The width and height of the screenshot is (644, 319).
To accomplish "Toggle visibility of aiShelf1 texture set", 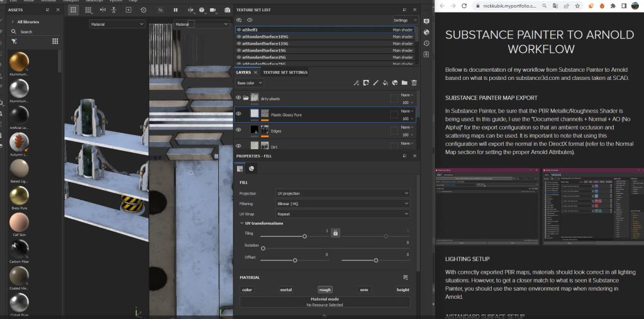I will pyautogui.click(x=239, y=30).
